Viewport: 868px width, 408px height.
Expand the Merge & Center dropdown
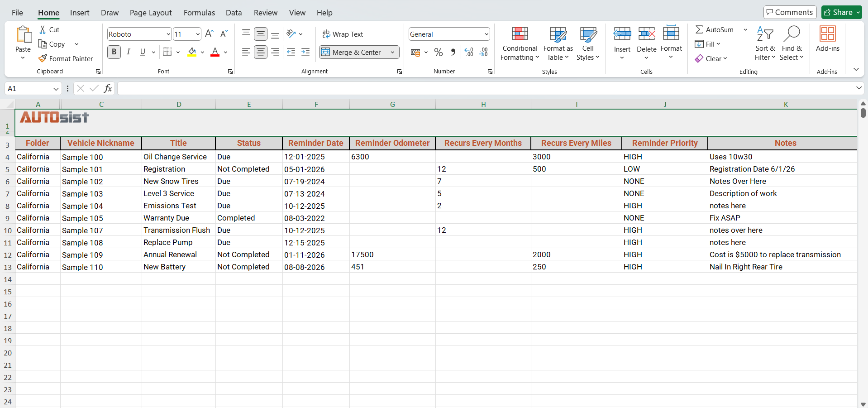pyautogui.click(x=392, y=52)
